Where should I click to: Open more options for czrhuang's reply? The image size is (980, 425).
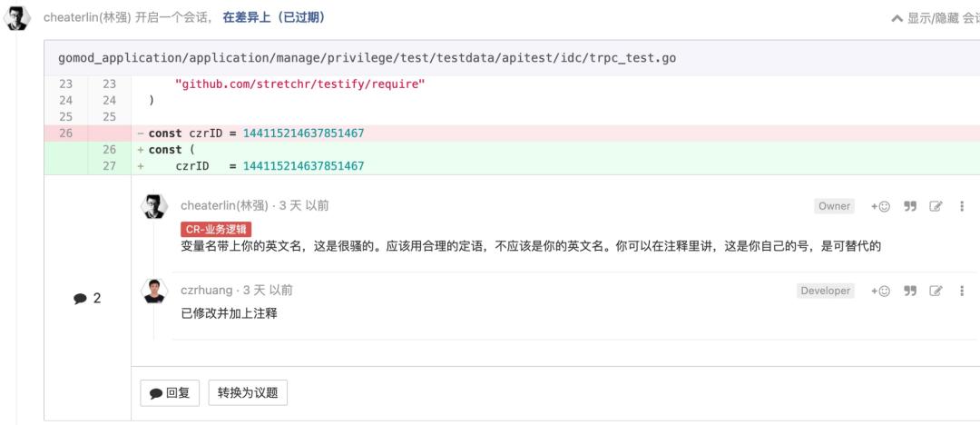click(x=962, y=292)
